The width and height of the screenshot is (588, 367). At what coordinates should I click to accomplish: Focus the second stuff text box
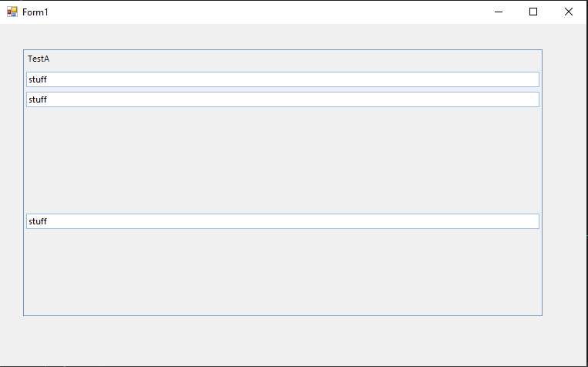click(x=283, y=99)
